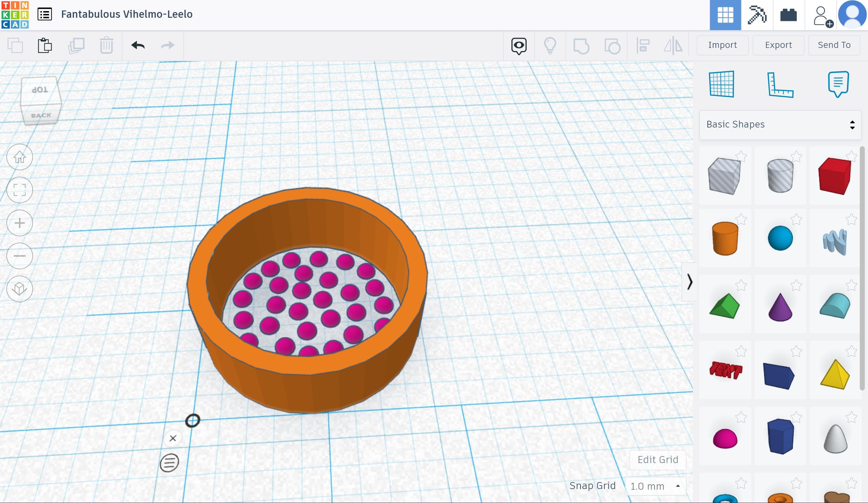Click the Paste tool icon
Image resolution: width=868 pixels, height=503 pixels.
pos(45,45)
